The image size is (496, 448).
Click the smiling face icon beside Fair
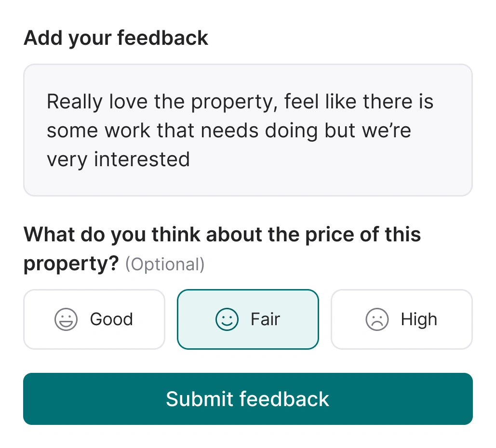pos(227,319)
